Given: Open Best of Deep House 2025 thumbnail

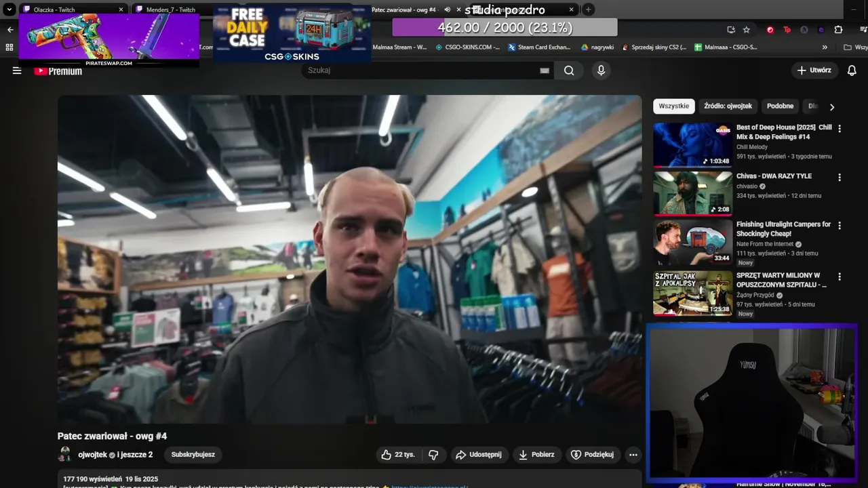Looking at the screenshot, I should pyautogui.click(x=692, y=144).
